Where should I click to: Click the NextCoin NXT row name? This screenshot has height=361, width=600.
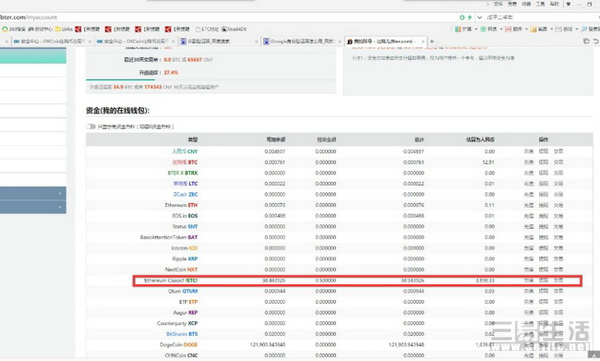click(181, 270)
